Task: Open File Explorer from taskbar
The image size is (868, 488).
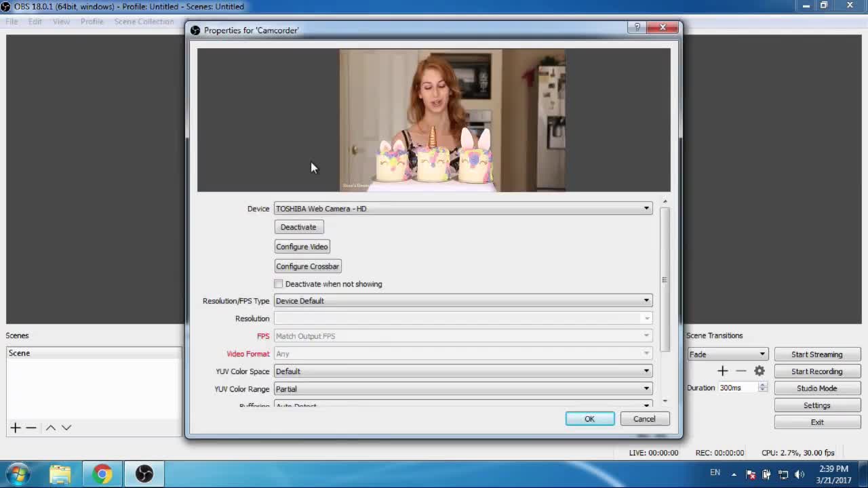Action: [x=60, y=474]
